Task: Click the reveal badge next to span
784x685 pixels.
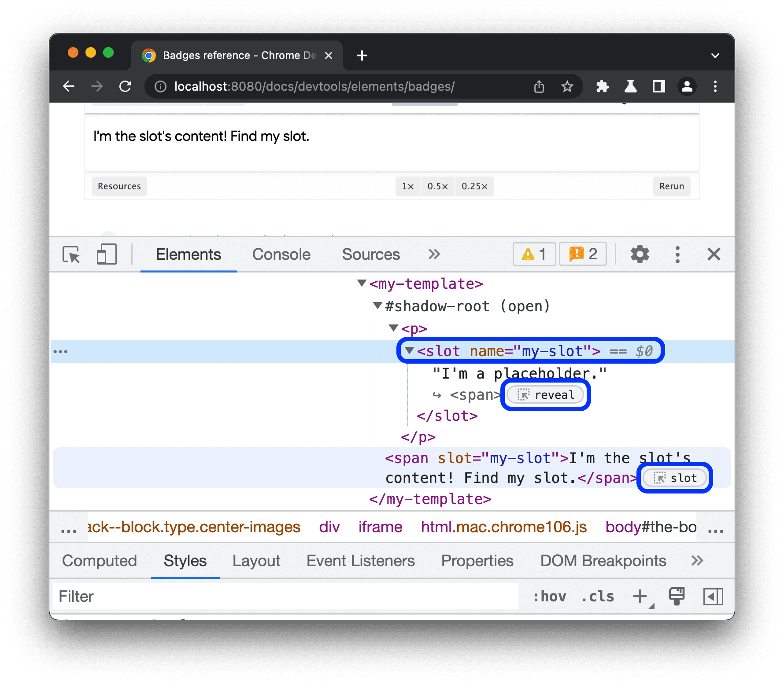Action: pos(545,395)
